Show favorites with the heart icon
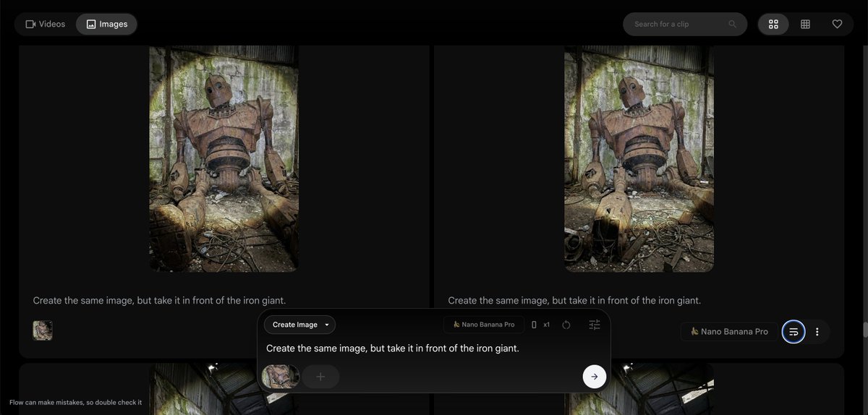Screen dimensions: 868x415 point(837,24)
